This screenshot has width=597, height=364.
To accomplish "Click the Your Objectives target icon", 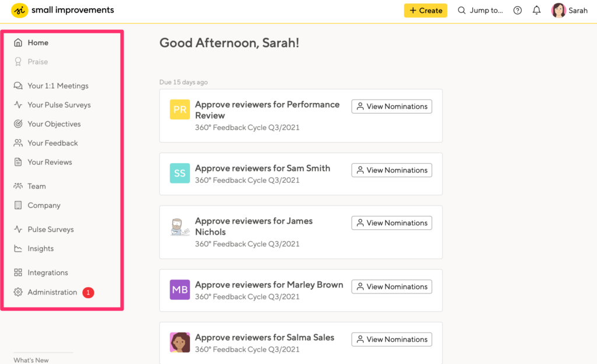I will pyautogui.click(x=18, y=123).
